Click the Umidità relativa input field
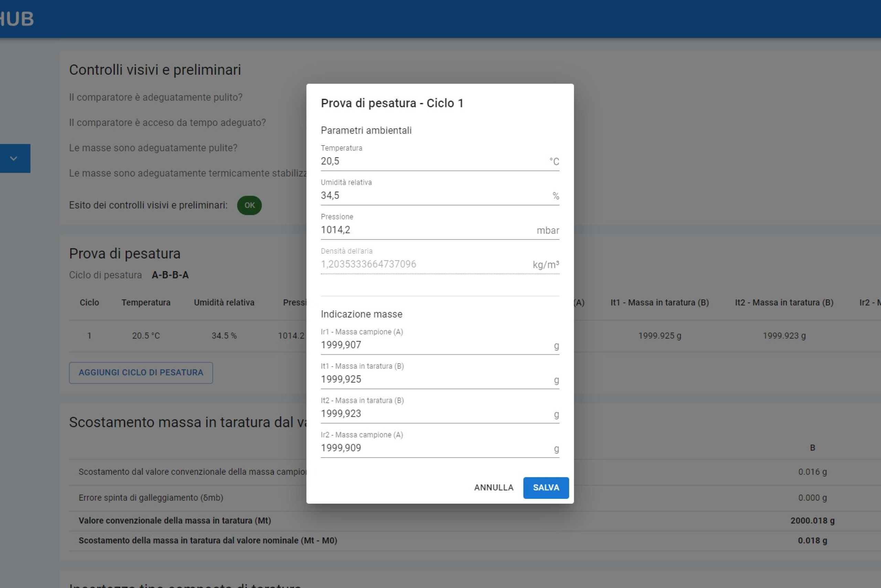The image size is (881, 588). 431,196
